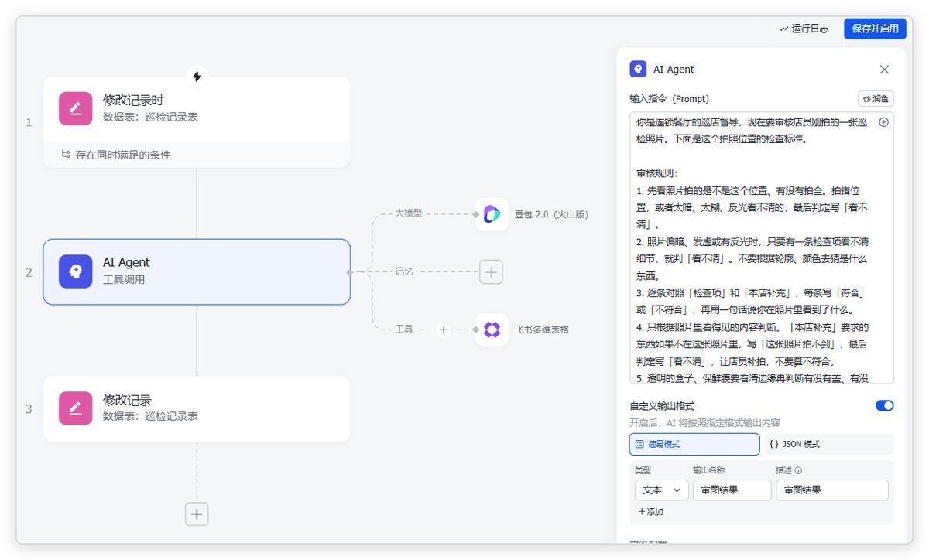929x560 pixels.
Task: Click 存在同时满足的条件 condition row
Action: click(197, 155)
